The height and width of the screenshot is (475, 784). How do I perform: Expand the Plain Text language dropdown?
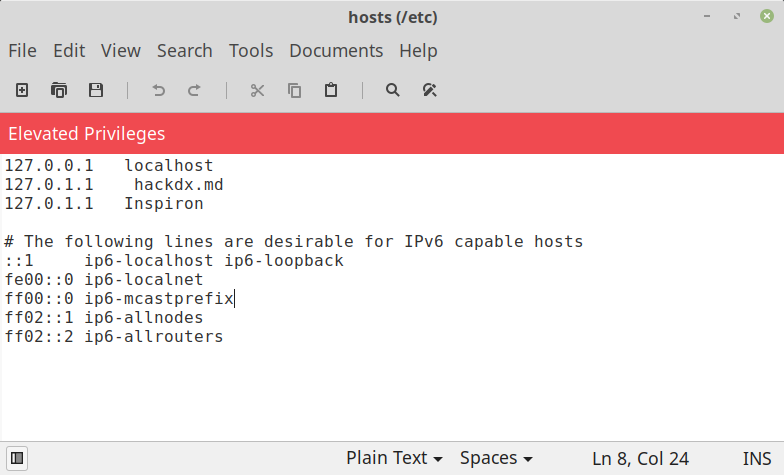pos(394,458)
